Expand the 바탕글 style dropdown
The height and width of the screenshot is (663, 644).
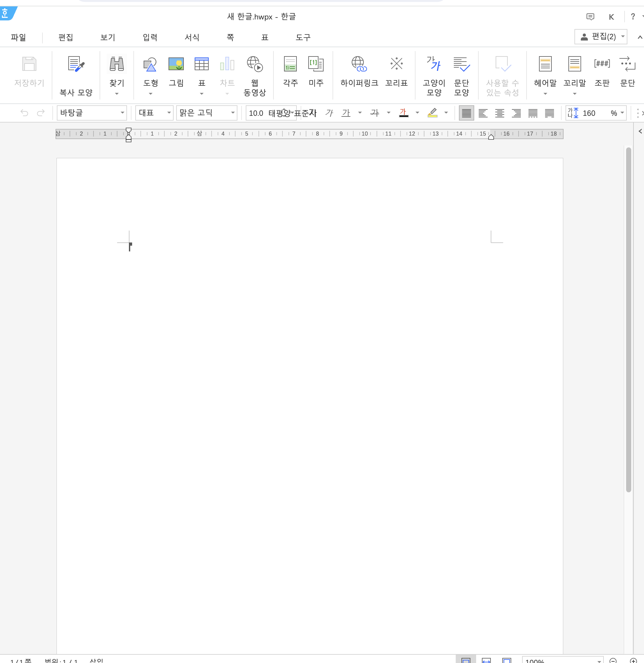pyautogui.click(x=122, y=113)
